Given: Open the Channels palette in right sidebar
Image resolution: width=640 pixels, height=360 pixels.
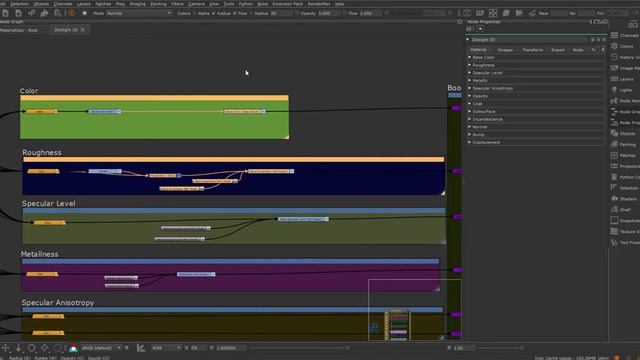Looking at the screenshot, I should click(624, 36).
